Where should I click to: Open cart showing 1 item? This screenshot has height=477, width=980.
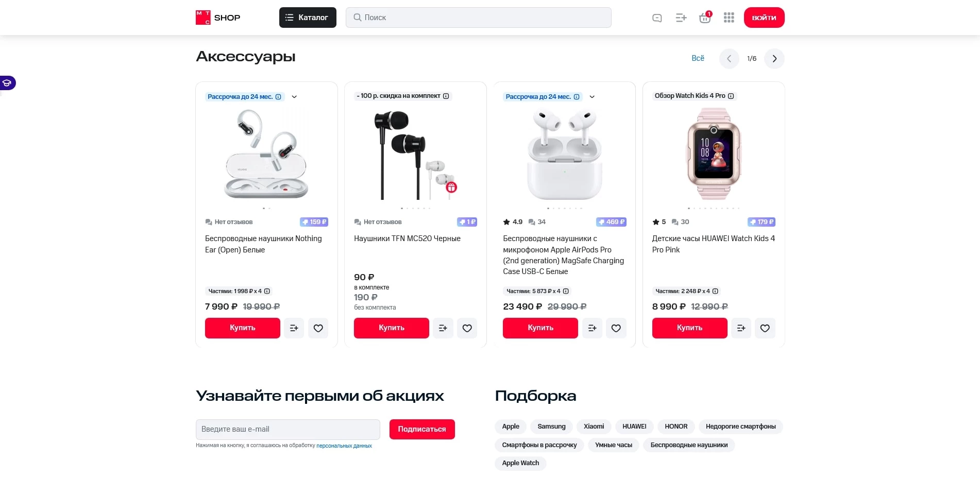[x=704, y=17]
